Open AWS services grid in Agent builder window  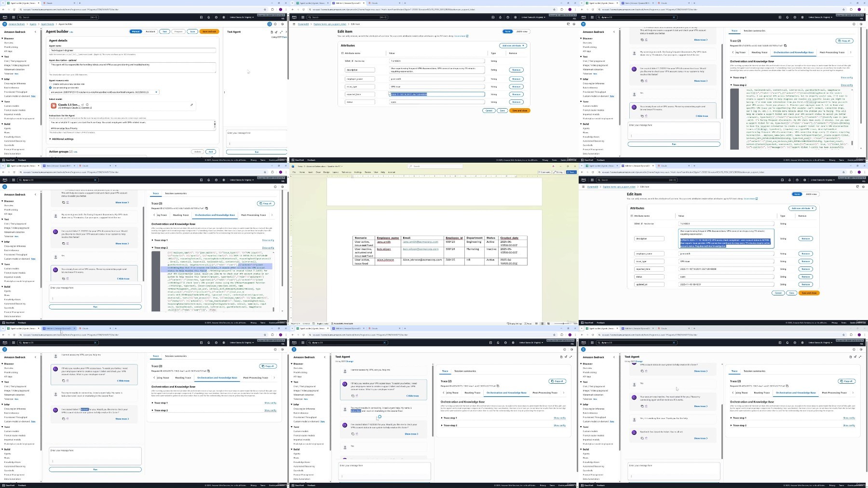point(13,17)
